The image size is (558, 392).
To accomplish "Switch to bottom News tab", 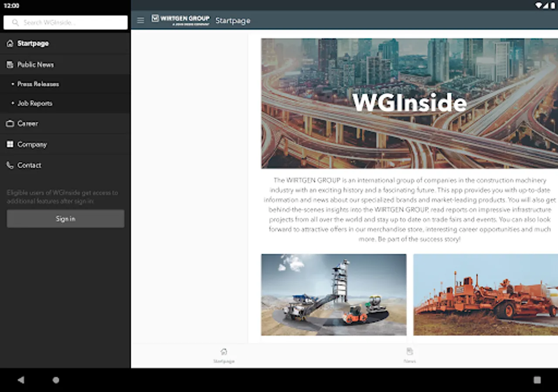I will pyautogui.click(x=409, y=355).
